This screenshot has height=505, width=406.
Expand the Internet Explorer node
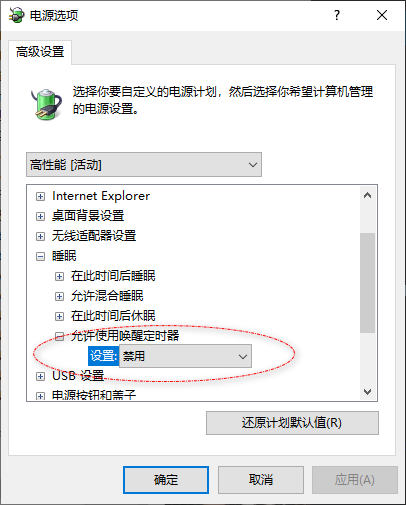coord(40,196)
